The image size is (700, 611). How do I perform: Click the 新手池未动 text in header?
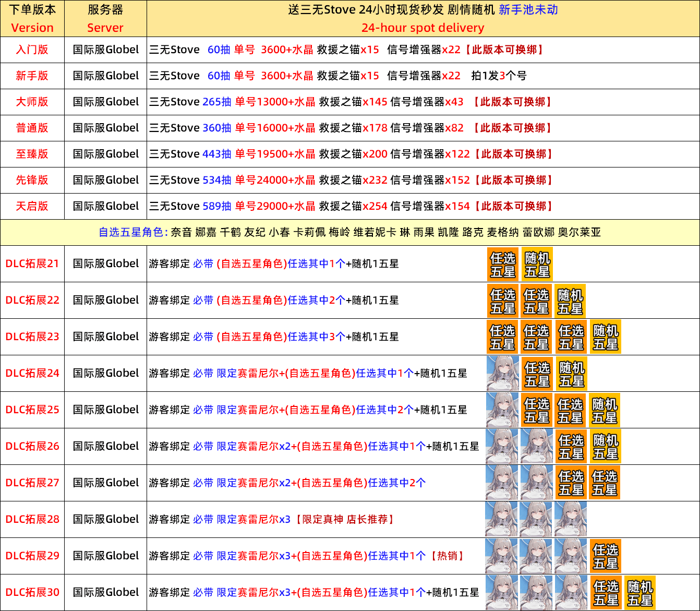coord(528,10)
